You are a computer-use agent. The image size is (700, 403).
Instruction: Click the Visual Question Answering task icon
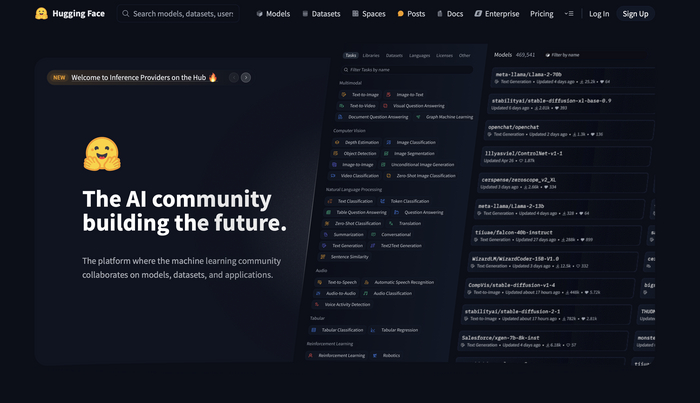385,106
